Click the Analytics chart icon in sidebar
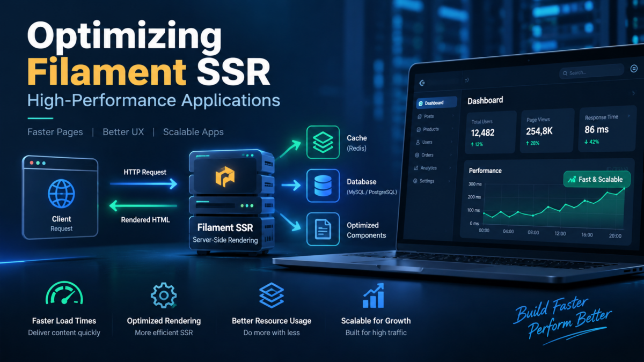 (416, 168)
